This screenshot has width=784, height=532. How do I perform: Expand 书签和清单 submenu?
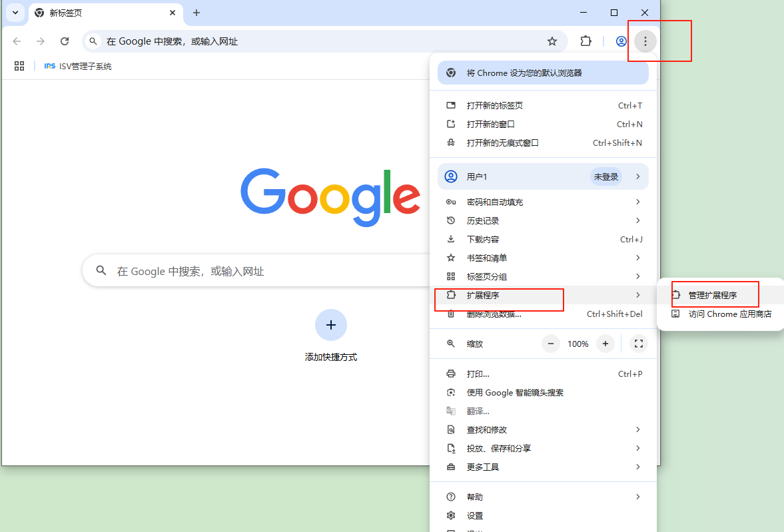[x=543, y=258]
